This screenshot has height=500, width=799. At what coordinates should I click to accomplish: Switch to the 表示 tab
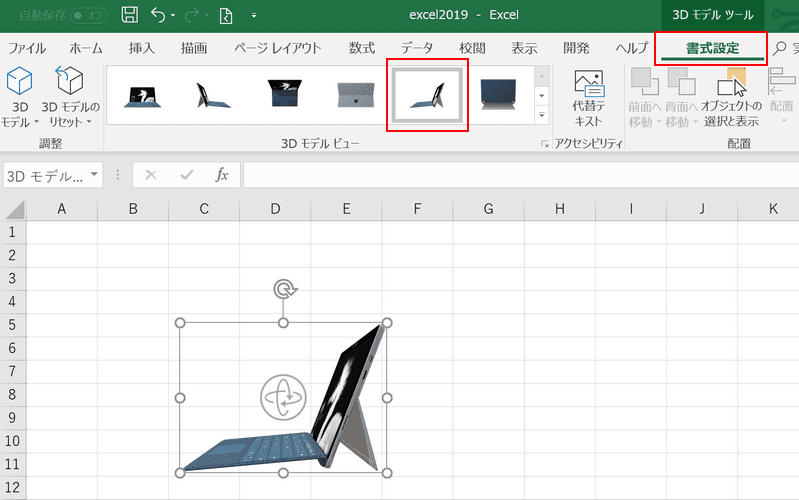pyautogui.click(x=524, y=48)
